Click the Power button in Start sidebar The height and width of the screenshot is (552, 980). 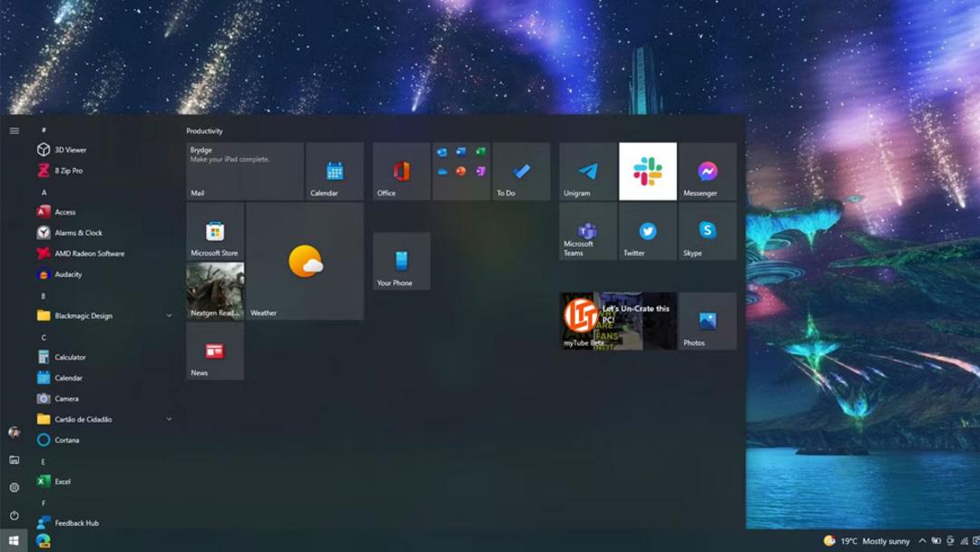(x=15, y=515)
